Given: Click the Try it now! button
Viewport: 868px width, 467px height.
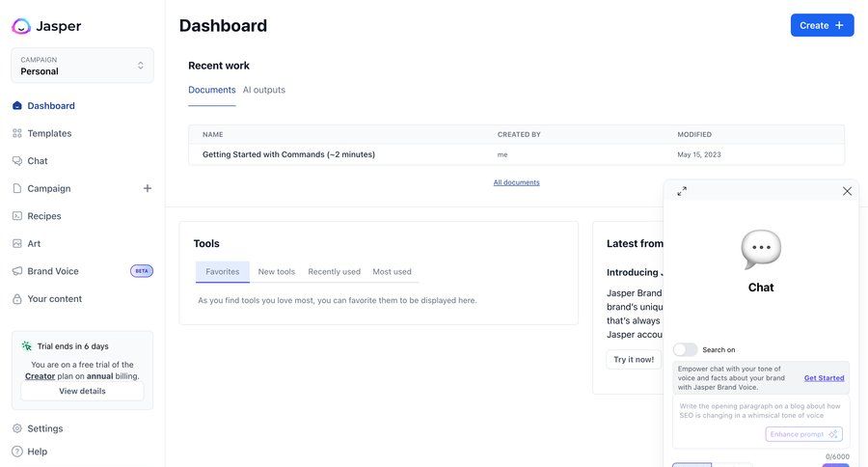Looking at the screenshot, I should (x=634, y=360).
